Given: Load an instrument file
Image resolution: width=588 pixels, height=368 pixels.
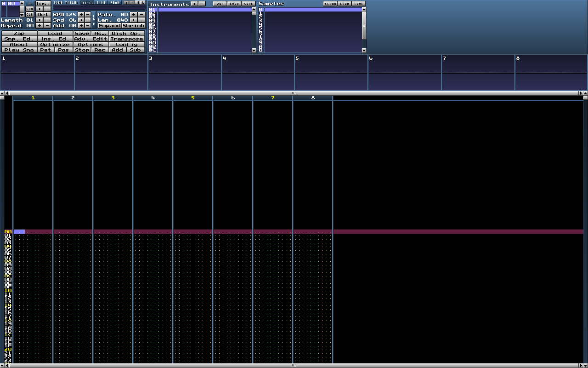Looking at the screenshot, I should (234, 4).
